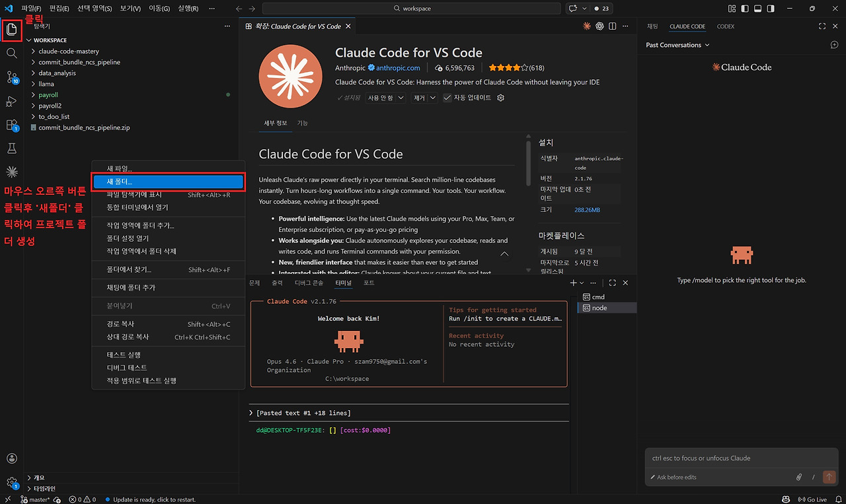Click Update is ready, click to restart

(x=150, y=499)
